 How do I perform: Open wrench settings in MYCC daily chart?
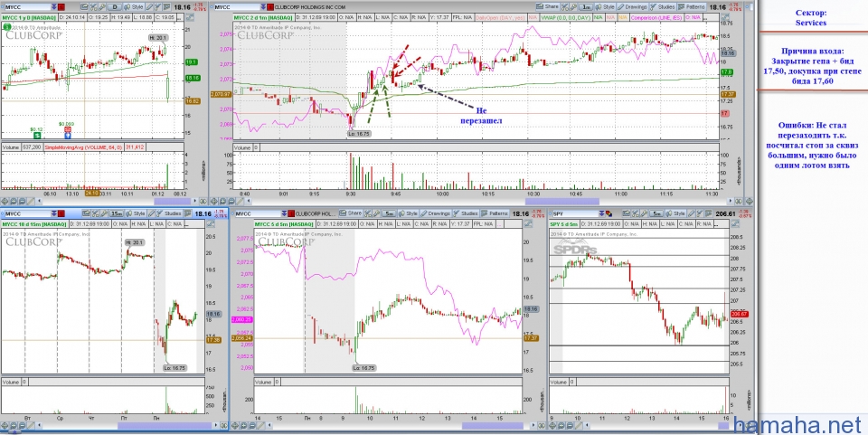point(102,6)
